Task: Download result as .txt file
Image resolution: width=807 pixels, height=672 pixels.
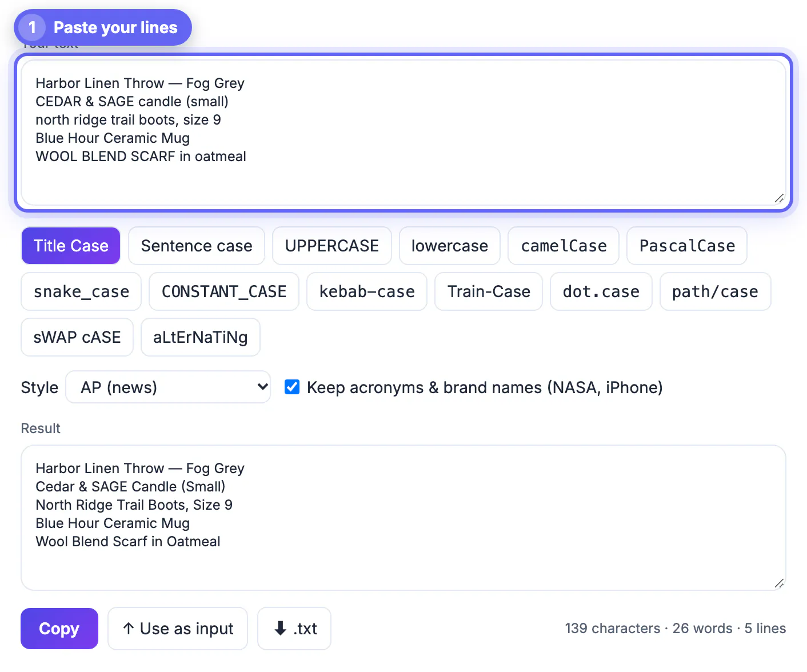Action: 294,629
